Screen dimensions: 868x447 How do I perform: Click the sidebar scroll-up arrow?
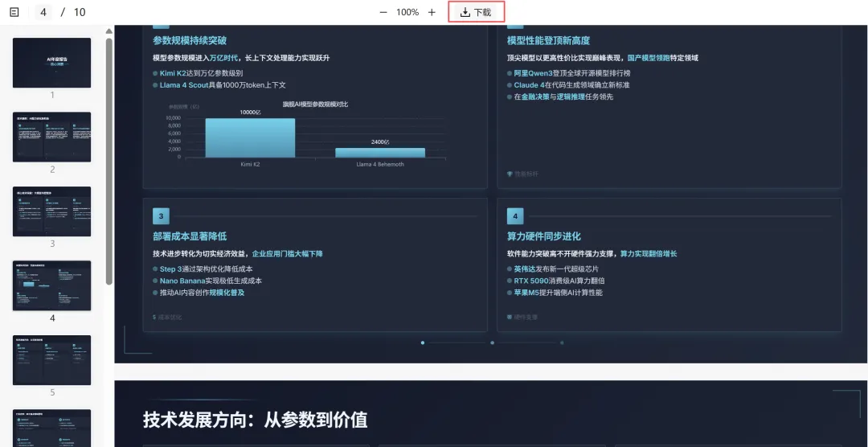tap(109, 31)
